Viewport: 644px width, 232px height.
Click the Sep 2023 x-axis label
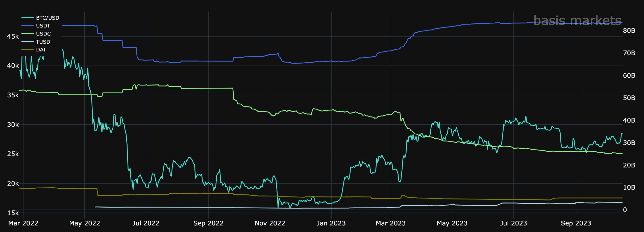coord(576,223)
